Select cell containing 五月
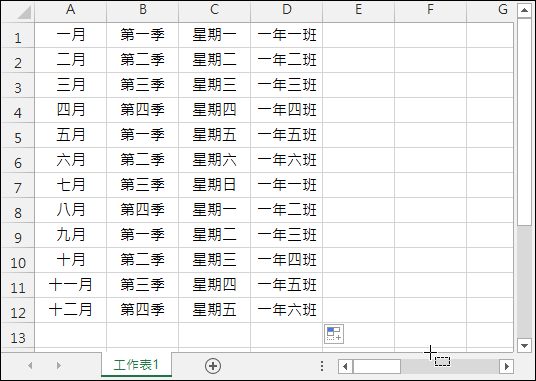Image resolution: width=536 pixels, height=381 pixels. click(70, 135)
